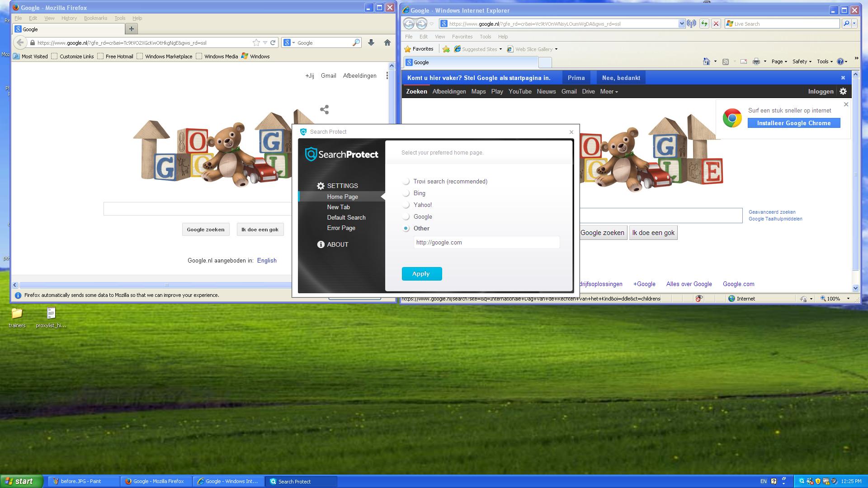Open IE Page dropdown menu

pos(779,61)
